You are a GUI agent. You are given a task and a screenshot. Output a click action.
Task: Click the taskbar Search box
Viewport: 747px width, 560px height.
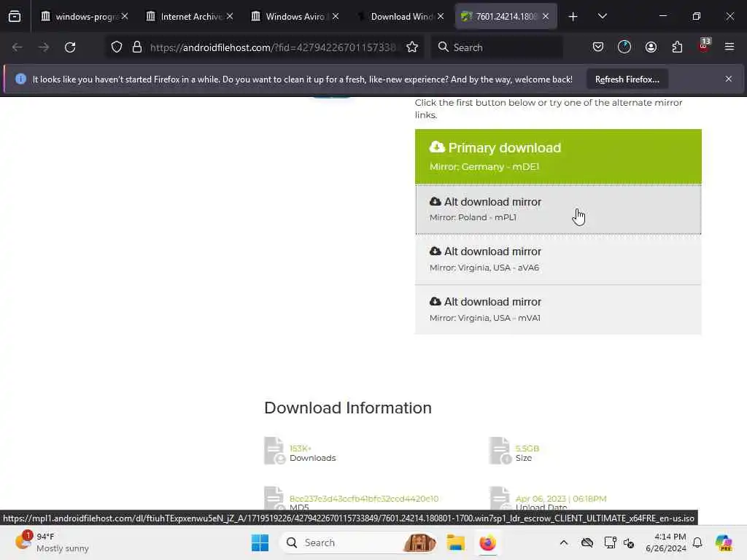[360, 542]
